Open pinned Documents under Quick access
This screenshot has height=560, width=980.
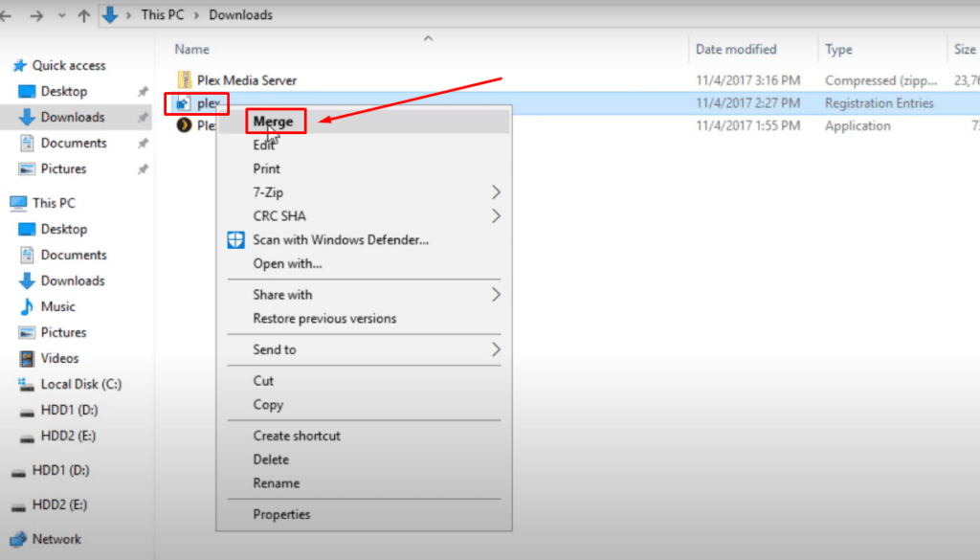click(x=74, y=144)
